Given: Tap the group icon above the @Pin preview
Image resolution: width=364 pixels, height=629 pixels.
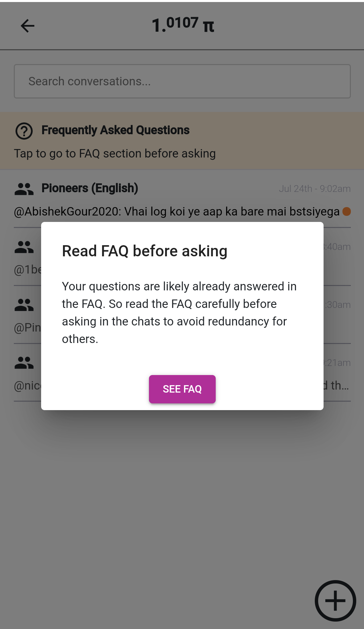Looking at the screenshot, I should (24, 305).
